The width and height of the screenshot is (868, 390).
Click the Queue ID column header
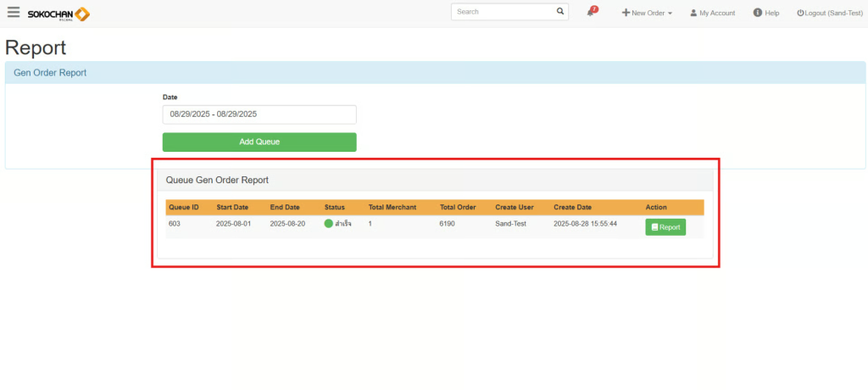[184, 207]
